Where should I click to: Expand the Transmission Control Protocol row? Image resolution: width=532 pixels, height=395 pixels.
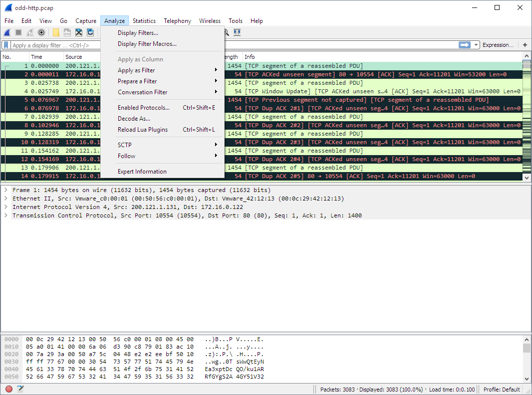point(5,215)
